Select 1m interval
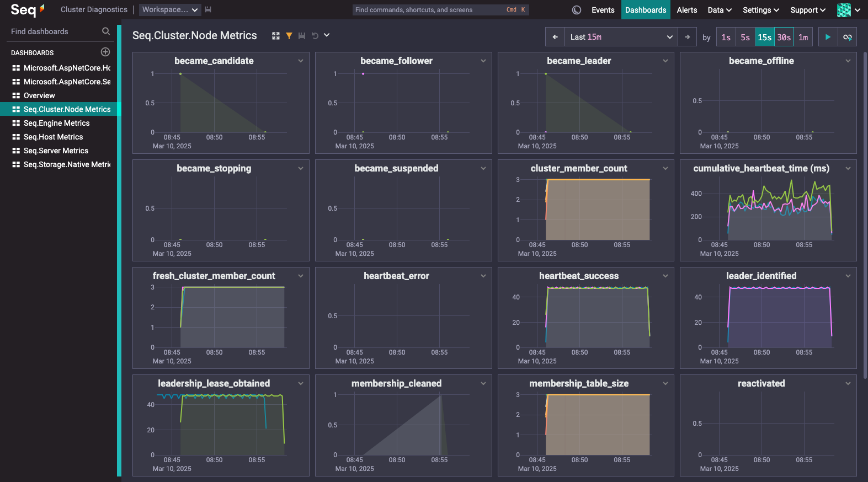 pos(803,37)
